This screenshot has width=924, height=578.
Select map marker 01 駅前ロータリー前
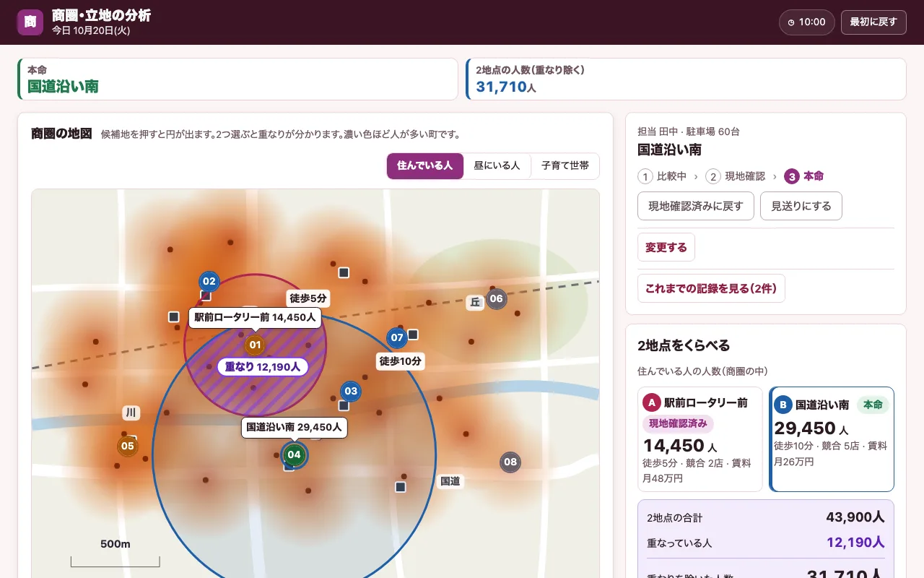(255, 345)
